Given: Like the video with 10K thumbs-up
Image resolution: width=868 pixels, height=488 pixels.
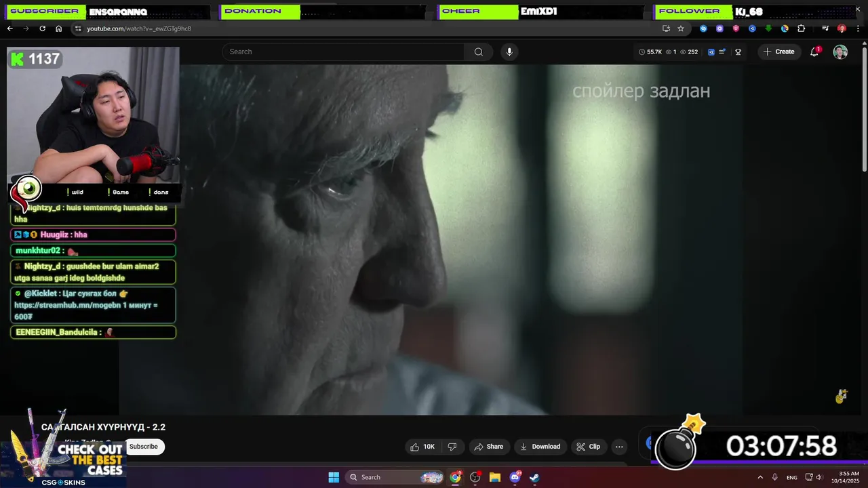Looking at the screenshot, I should 422,447.
